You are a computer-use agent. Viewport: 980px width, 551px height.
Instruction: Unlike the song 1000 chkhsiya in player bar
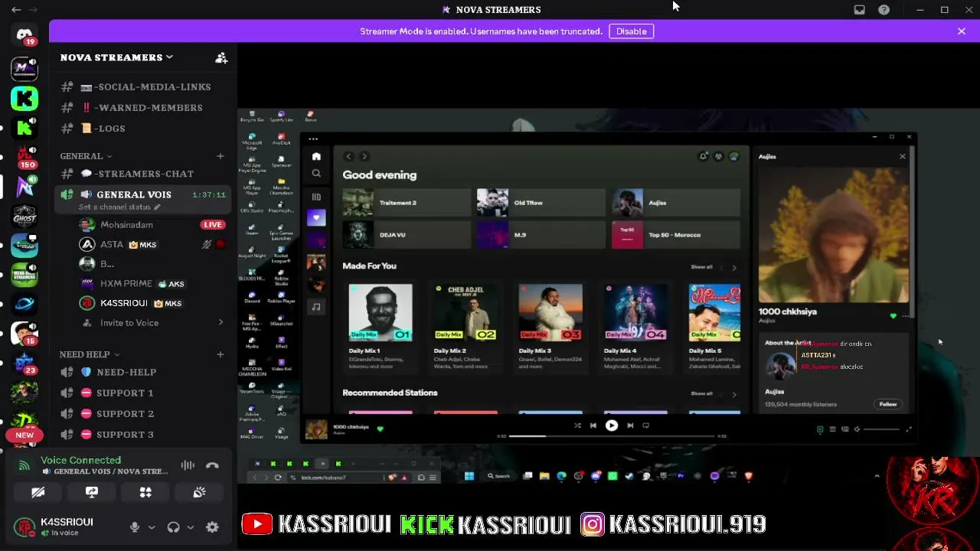[x=380, y=429]
